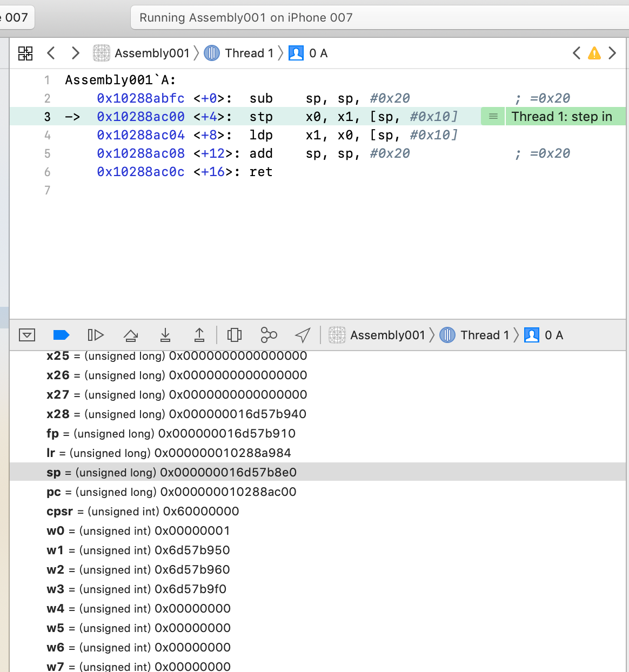Image resolution: width=629 pixels, height=672 pixels.
Task: Step over the current instruction
Action: pyautogui.click(x=131, y=335)
